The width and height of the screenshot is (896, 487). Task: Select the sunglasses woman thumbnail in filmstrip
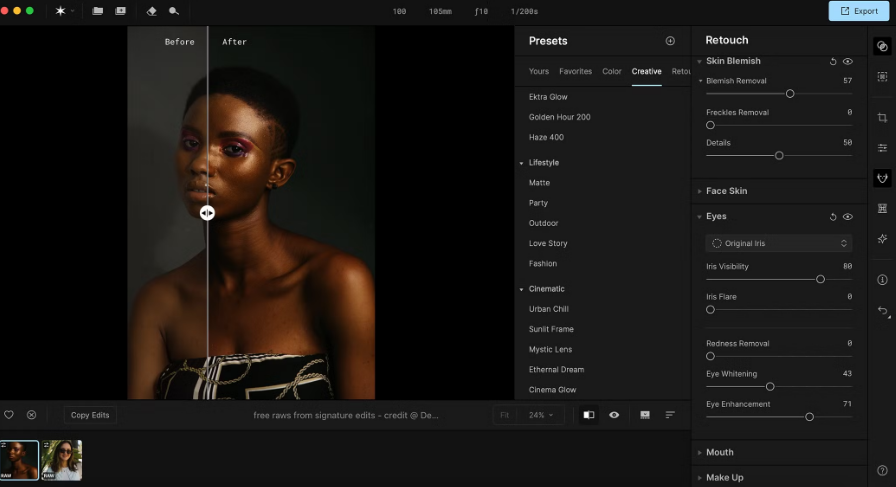pyautogui.click(x=62, y=460)
